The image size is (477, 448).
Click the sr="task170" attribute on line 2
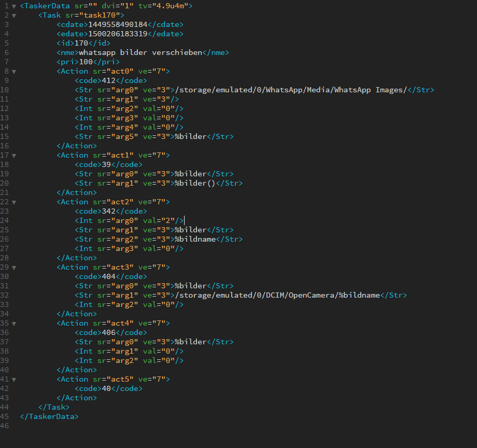coord(93,15)
